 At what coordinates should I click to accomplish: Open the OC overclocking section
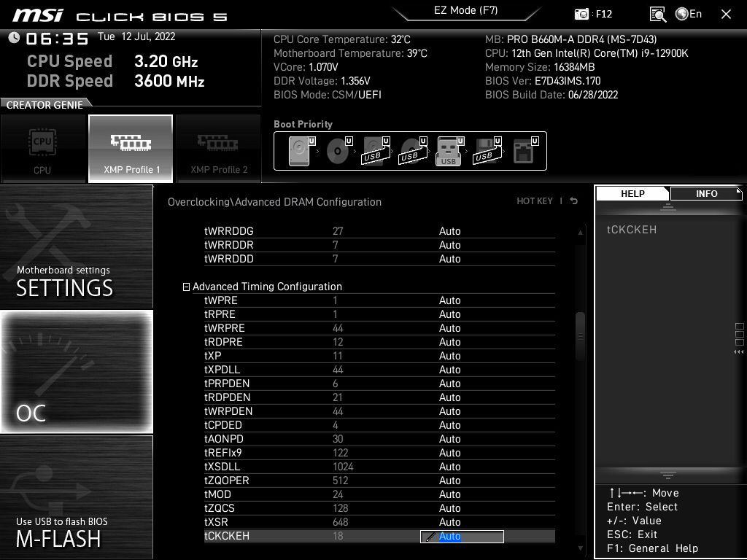tap(77, 372)
